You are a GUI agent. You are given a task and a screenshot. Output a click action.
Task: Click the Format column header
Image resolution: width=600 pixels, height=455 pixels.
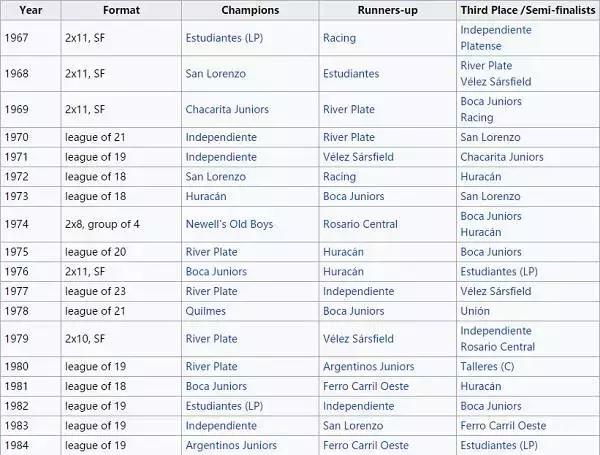point(121,10)
